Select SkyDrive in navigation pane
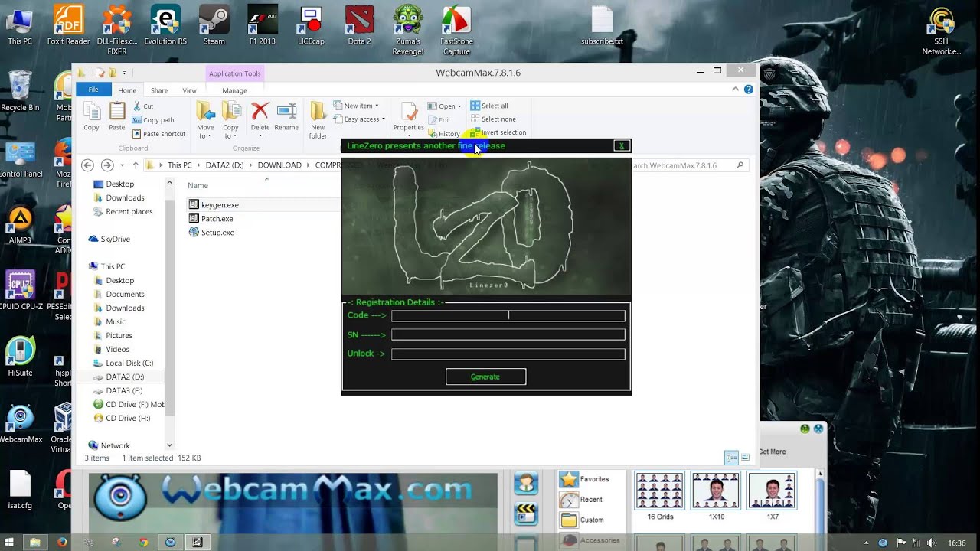The width and height of the screenshot is (980, 551). [x=109, y=240]
